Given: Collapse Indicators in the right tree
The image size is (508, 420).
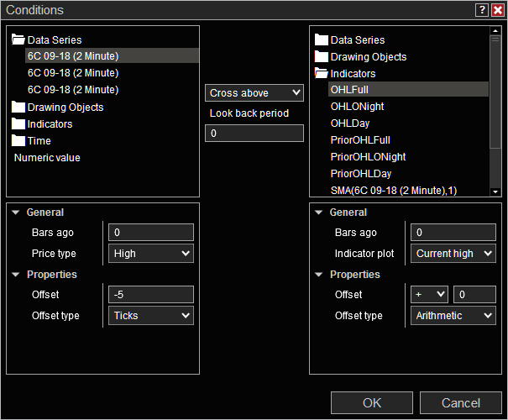Looking at the screenshot, I should click(353, 74).
